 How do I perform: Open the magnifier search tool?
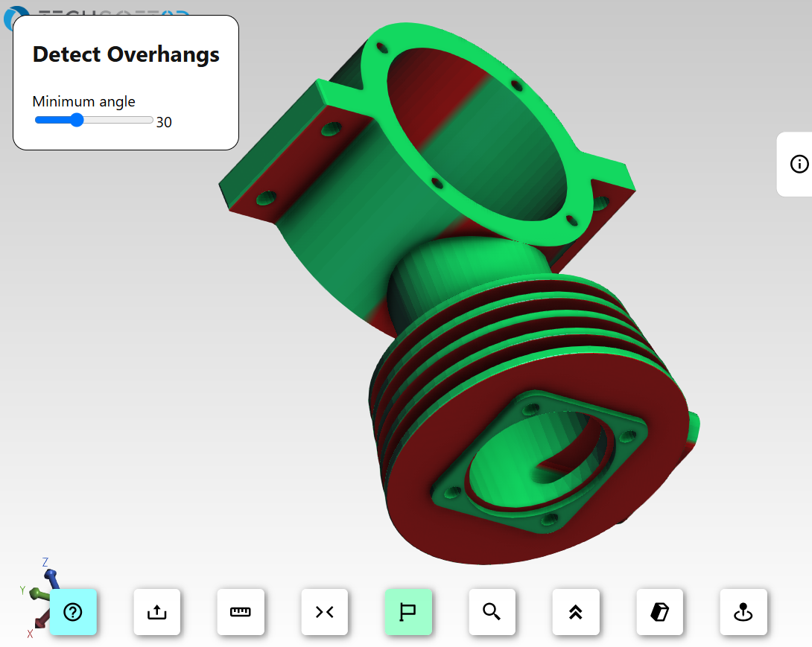tap(492, 612)
